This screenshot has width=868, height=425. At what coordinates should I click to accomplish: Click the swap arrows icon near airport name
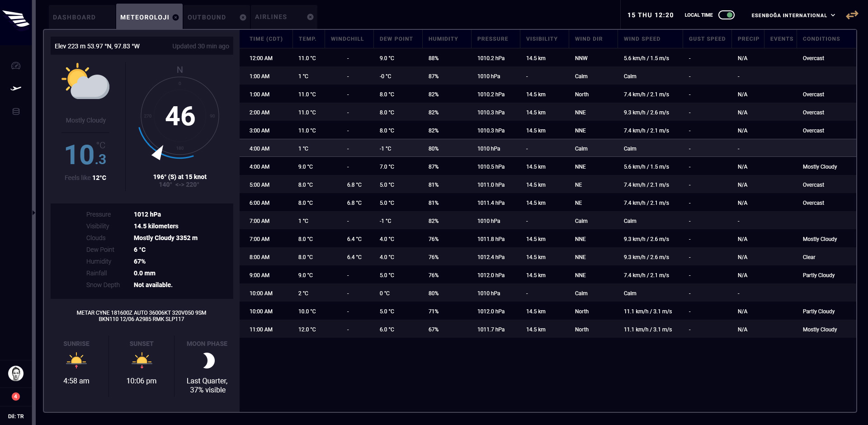coord(852,15)
